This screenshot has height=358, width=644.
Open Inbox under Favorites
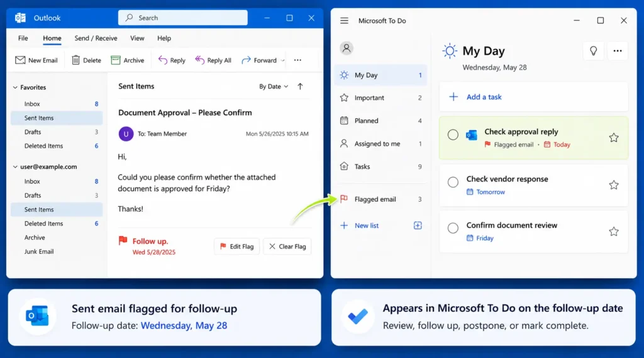pyautogui.click(x=57, y=104)
